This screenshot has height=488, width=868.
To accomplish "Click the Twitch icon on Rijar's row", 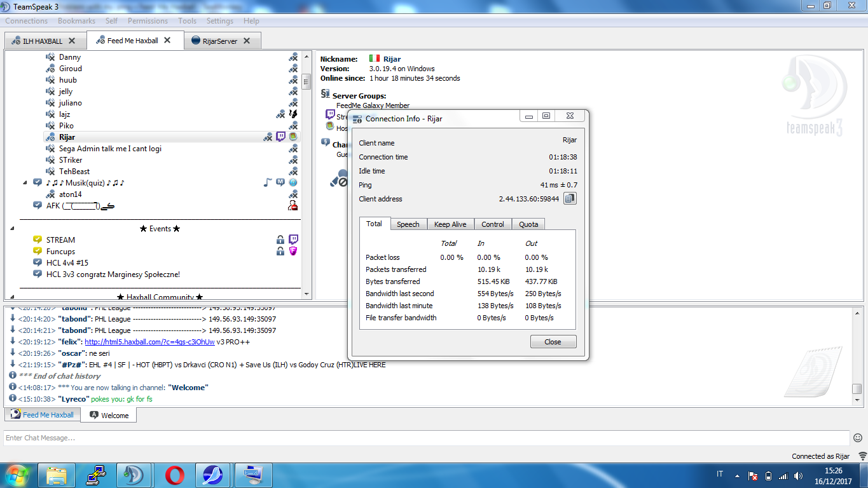I will click(x=281, y=137).
